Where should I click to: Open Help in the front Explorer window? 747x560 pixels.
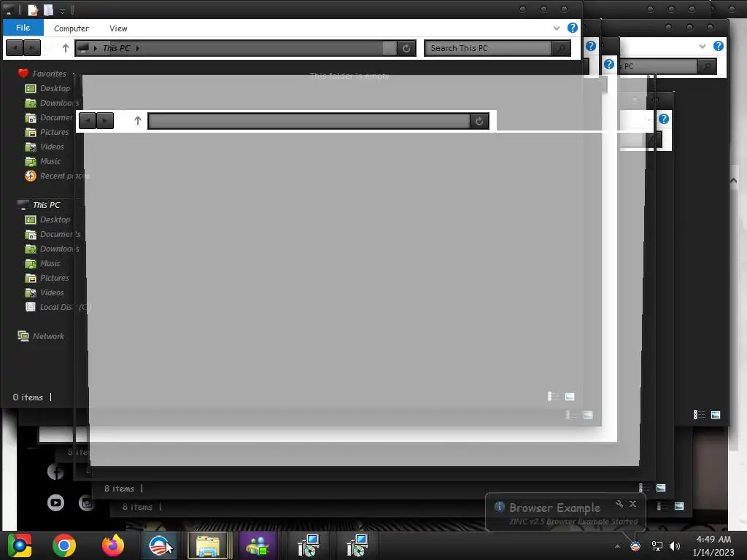tap(572, 28)
